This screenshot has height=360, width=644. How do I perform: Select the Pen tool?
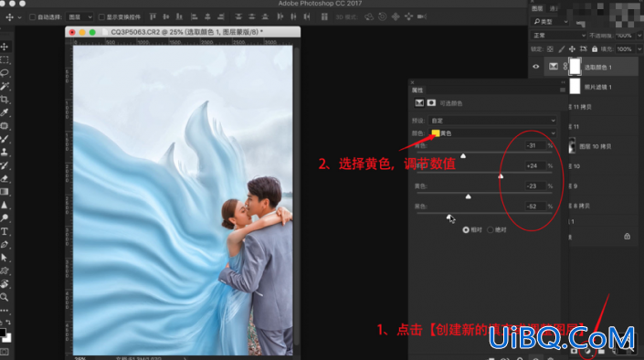click(x=5, y=245)
